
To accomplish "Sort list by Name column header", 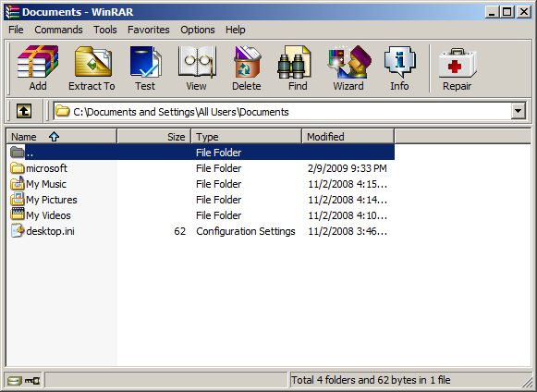I will [62, 137].
